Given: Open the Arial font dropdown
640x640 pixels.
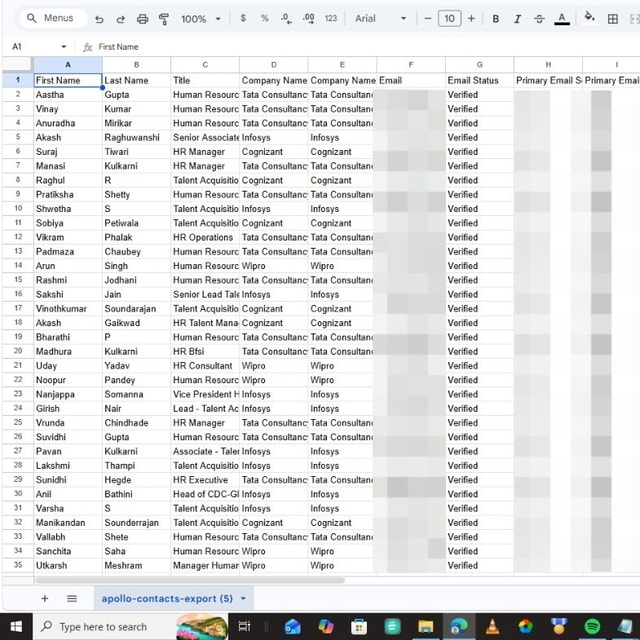Looking at the screenshot, I should pos(380,18).
